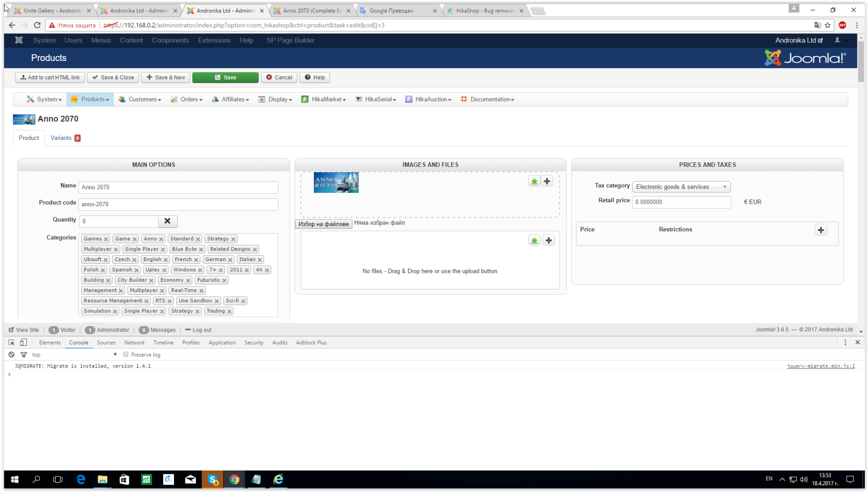The image size is (868, 492).
Task: Clear the Quantity value with the X button
Action: pyautogui.click(x=168, y=221)
